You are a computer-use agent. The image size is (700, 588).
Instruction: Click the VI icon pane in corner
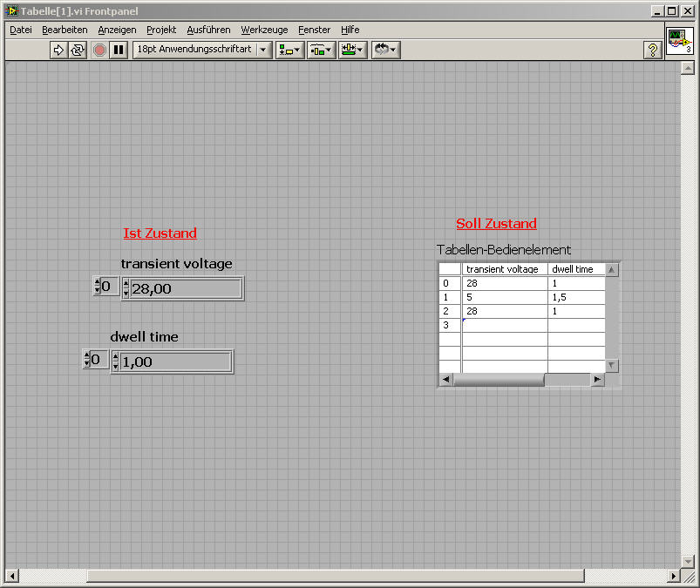pos(679,41)
